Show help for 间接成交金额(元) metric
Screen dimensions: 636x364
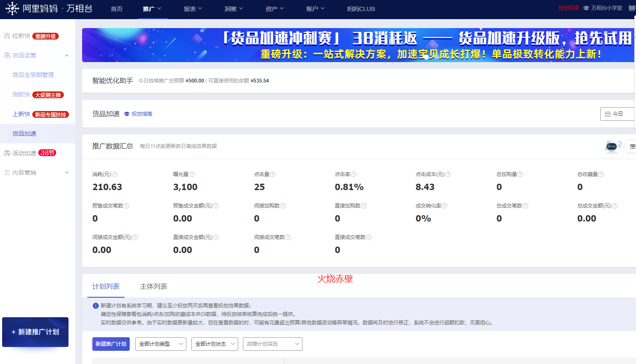click(x=135, y=237)
